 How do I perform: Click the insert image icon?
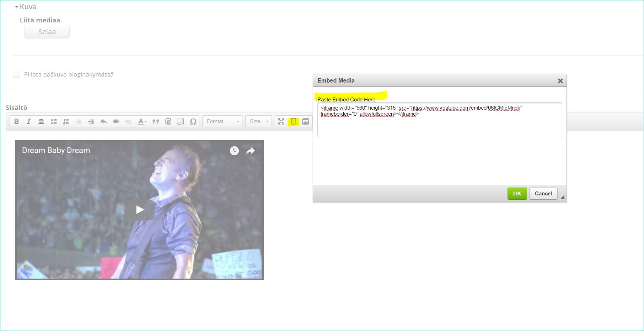(x=306, y=121)
